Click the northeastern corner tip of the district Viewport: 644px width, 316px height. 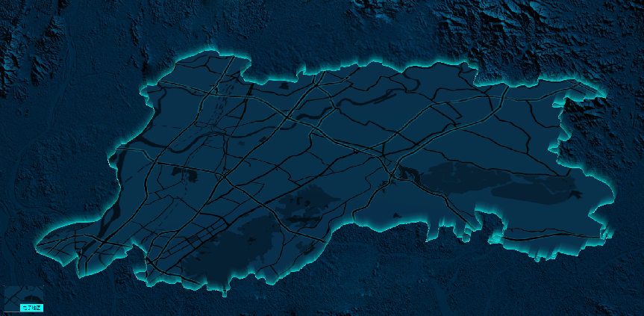[x=593, y=89]
